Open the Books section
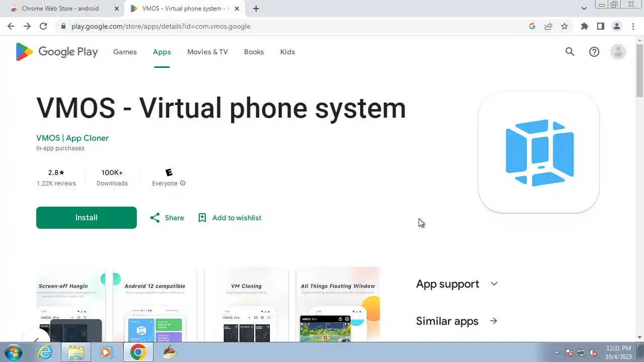Image resolution: width=644 pixels, height=362 pixels. [254, 52]
